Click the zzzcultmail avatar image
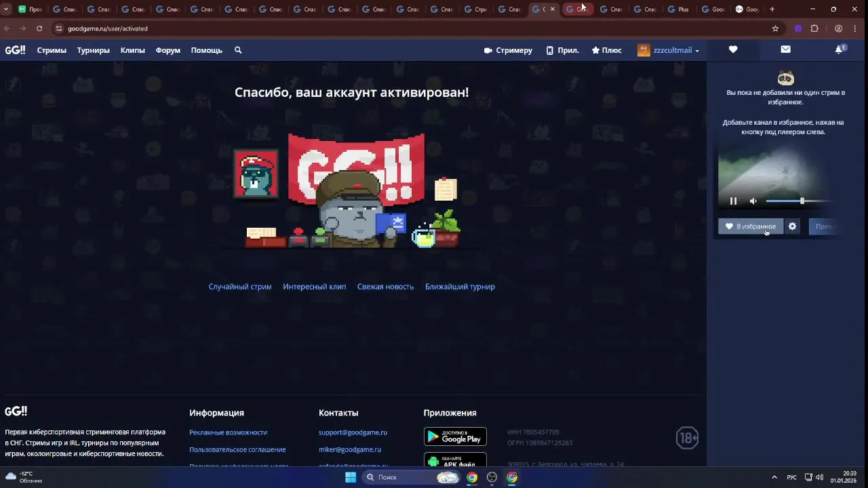The height and width of the screenshot is (488, 868). click(x=644, y=50)
